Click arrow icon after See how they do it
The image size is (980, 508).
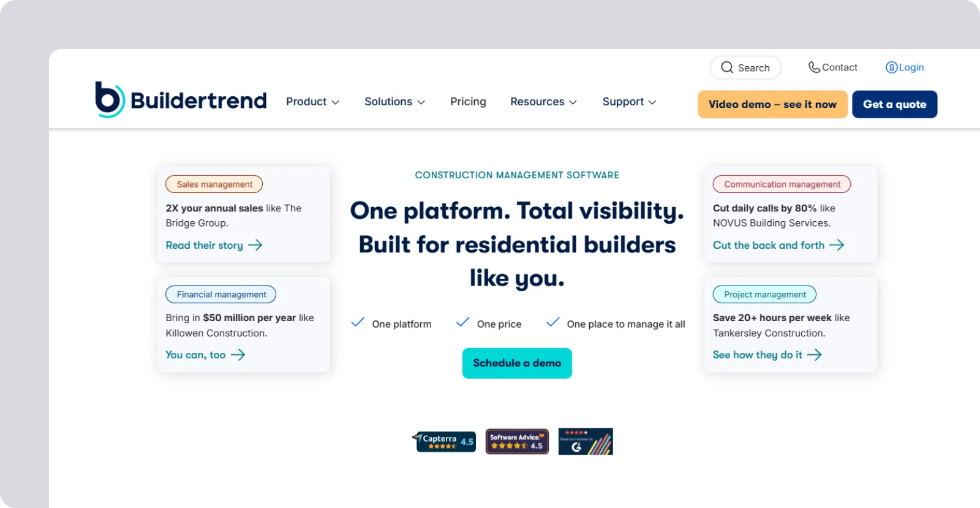pos(815,355)
